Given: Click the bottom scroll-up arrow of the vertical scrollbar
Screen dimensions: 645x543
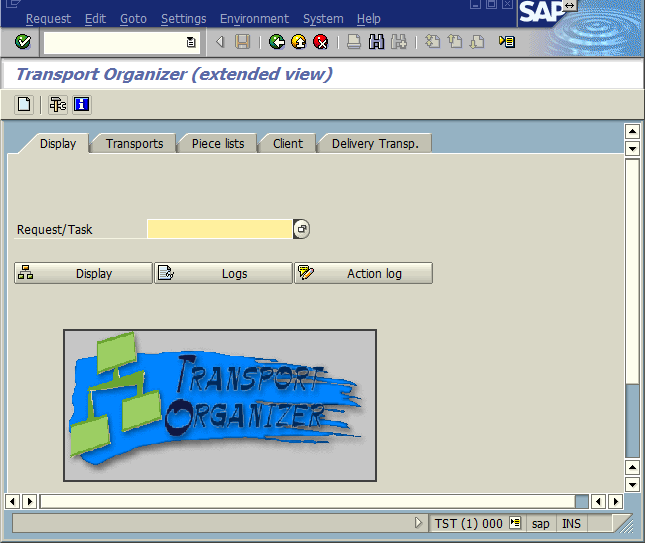Looking at the screenshot, I should point(632,467).
